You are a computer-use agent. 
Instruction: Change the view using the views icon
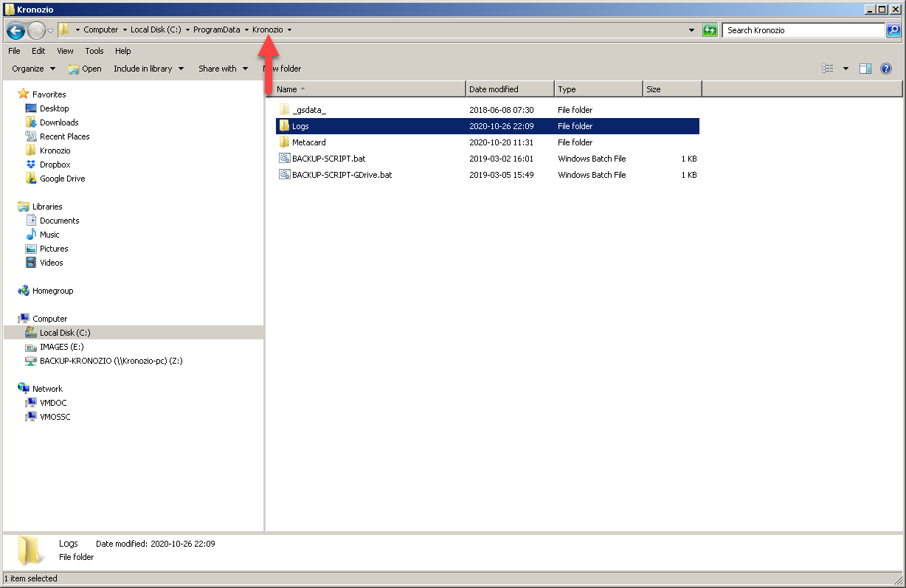click(828, 69)
